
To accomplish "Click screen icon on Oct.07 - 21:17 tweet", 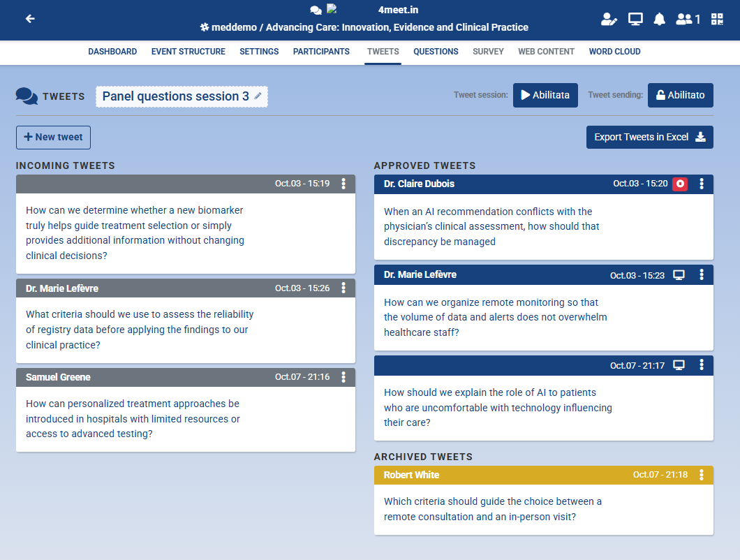I will click(679, 365).
